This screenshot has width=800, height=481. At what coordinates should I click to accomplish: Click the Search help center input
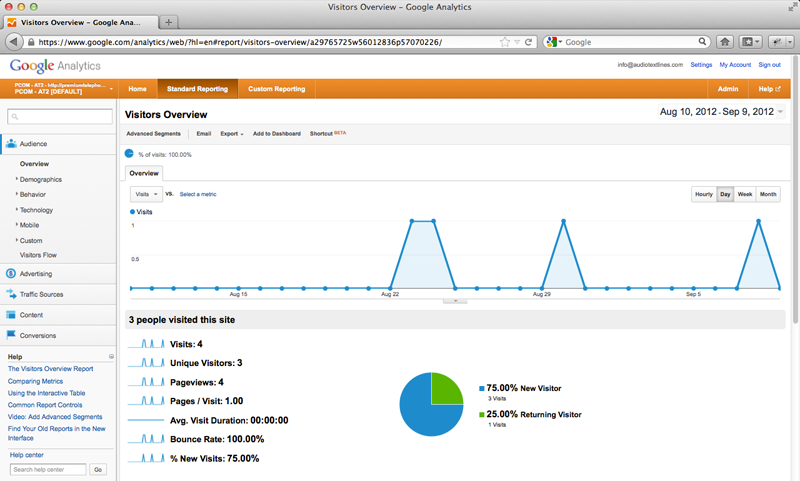tap(48, 469)
